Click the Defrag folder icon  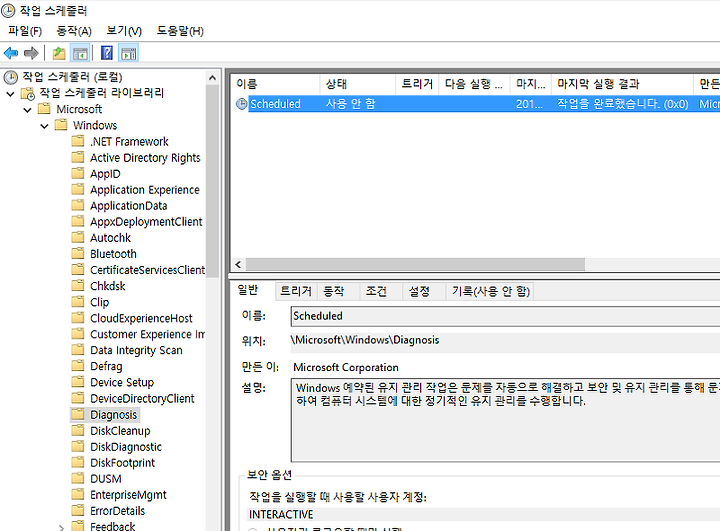tap(78, 366)
